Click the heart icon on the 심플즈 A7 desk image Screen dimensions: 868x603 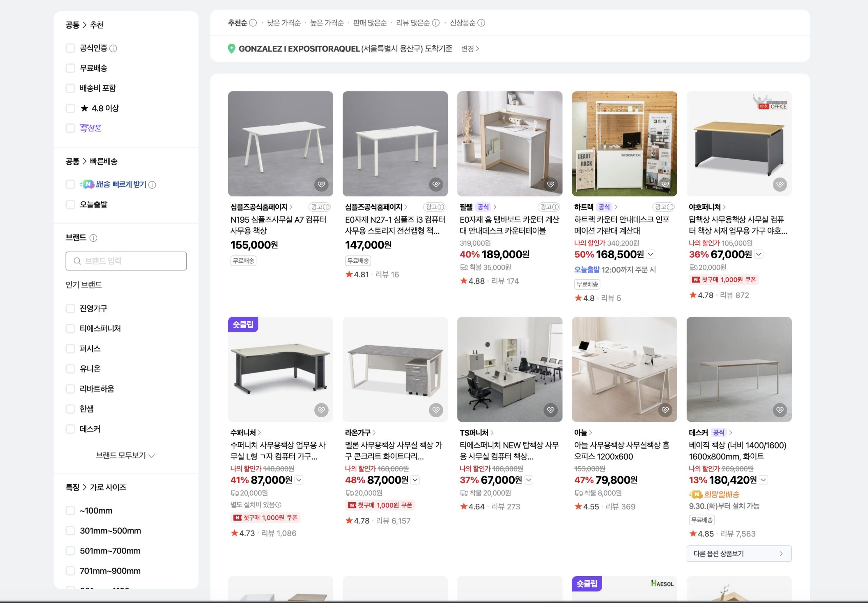(321, 184)
